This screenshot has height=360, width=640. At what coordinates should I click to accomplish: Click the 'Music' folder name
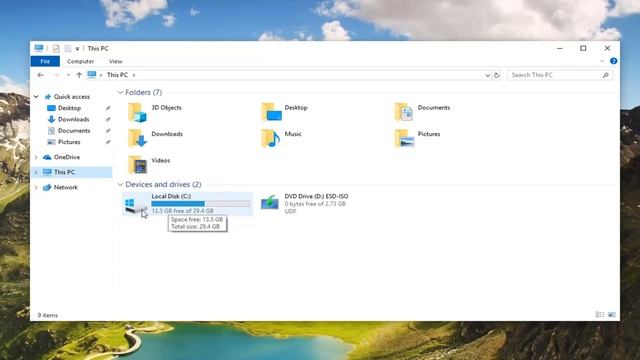point(293,134)
